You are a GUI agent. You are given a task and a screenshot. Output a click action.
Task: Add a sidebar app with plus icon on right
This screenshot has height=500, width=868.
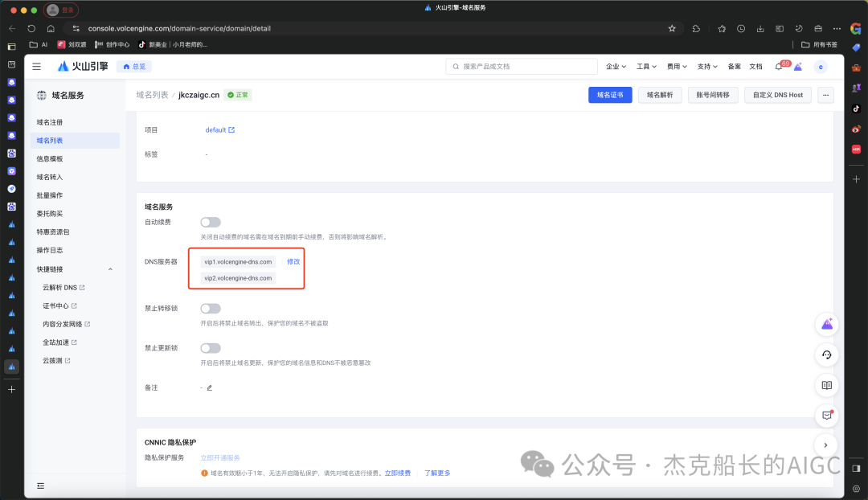[857, 179]
